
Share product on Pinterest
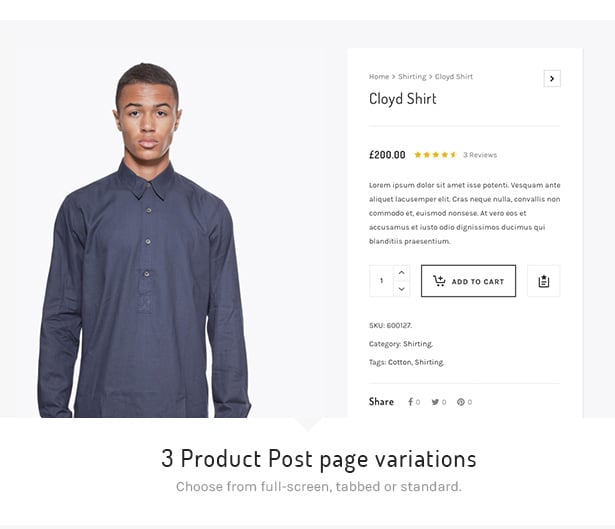click(464, 402)
